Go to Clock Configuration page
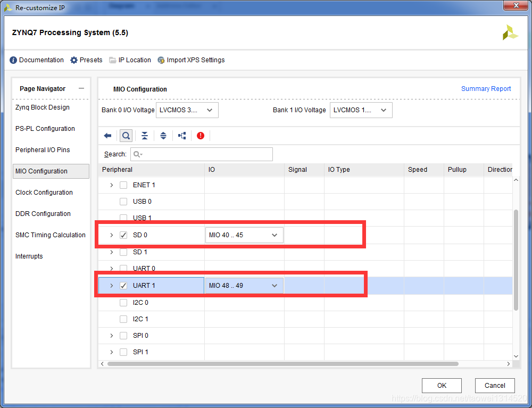Image resolution: width=532 pixels, height=408 pixels. coord(44,193)
